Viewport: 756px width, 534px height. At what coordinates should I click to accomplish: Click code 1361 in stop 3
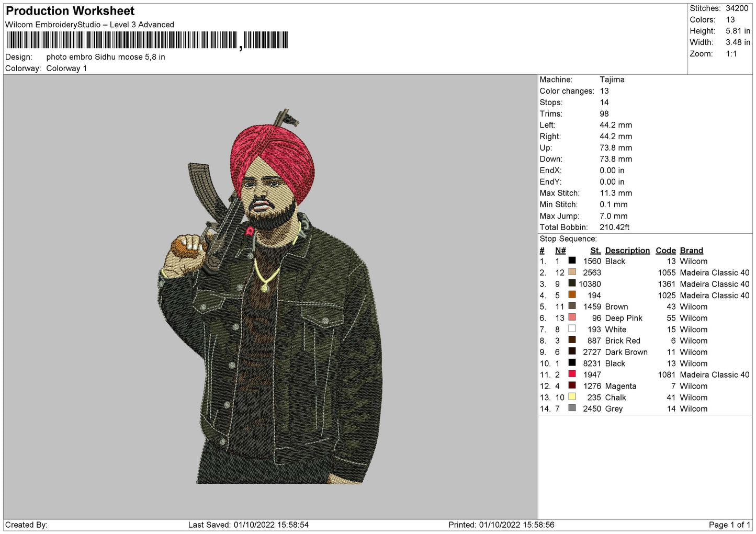pos(667,284)
